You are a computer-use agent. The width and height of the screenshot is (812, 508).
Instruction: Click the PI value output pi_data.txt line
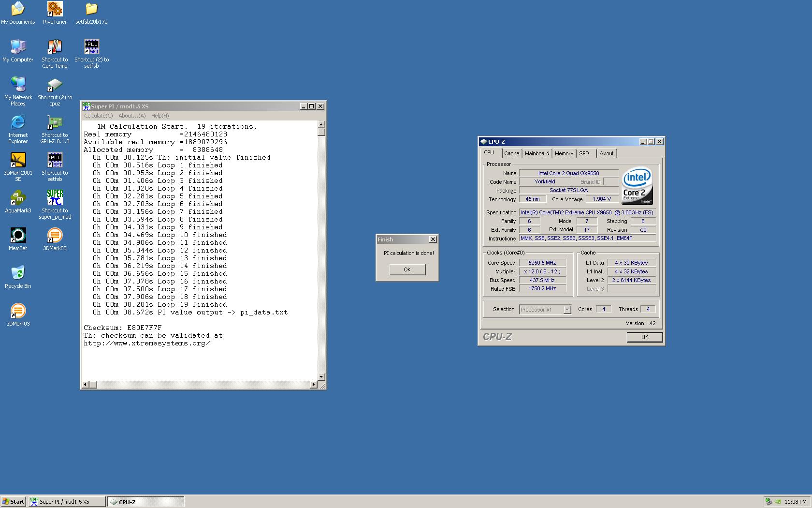190,312
